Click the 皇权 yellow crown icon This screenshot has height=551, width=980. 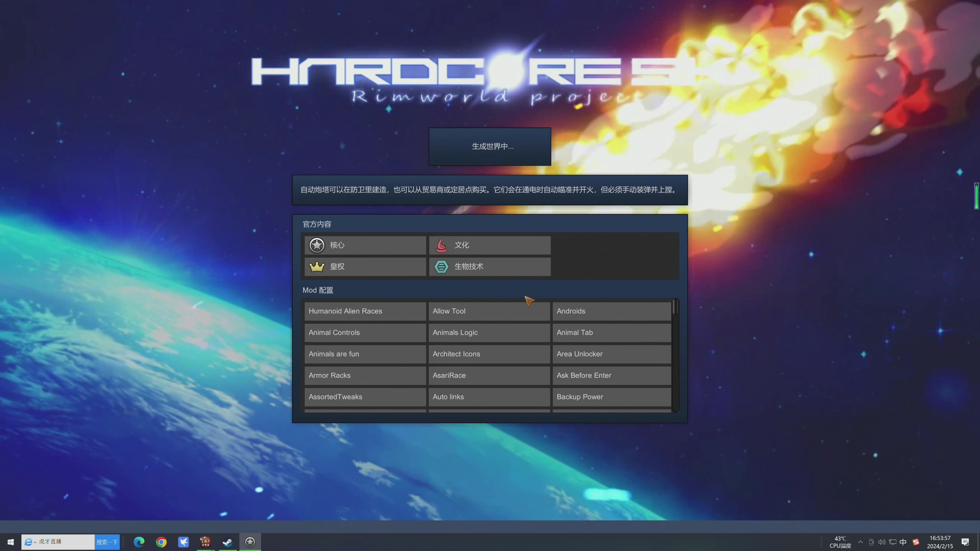(317, 267)
